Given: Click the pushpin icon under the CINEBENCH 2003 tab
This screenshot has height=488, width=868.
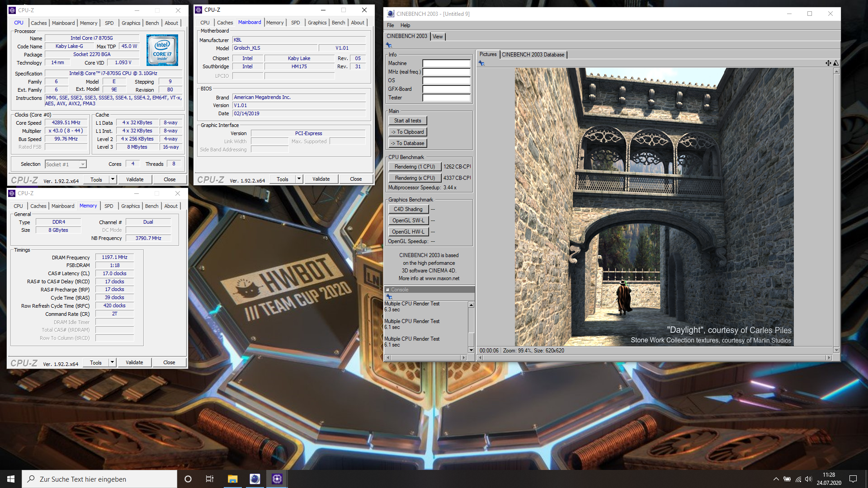Looking at the screenshot, I should (x=389, y=45).
